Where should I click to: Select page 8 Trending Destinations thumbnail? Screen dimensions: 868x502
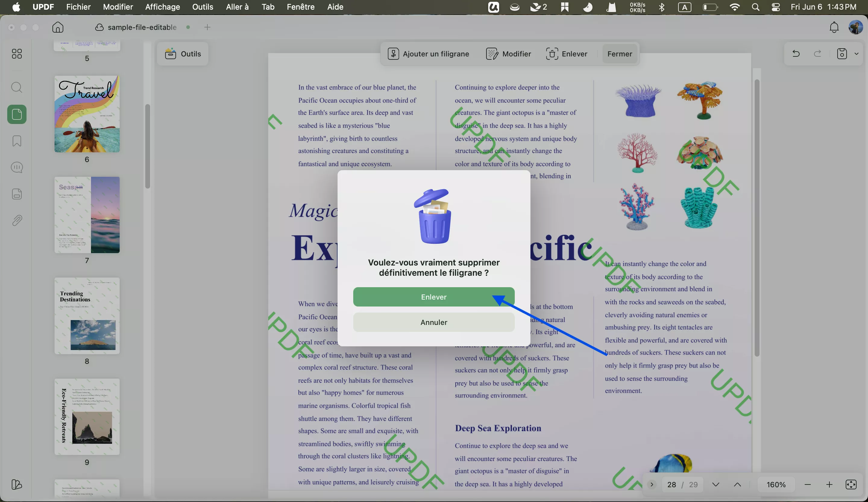87,316
